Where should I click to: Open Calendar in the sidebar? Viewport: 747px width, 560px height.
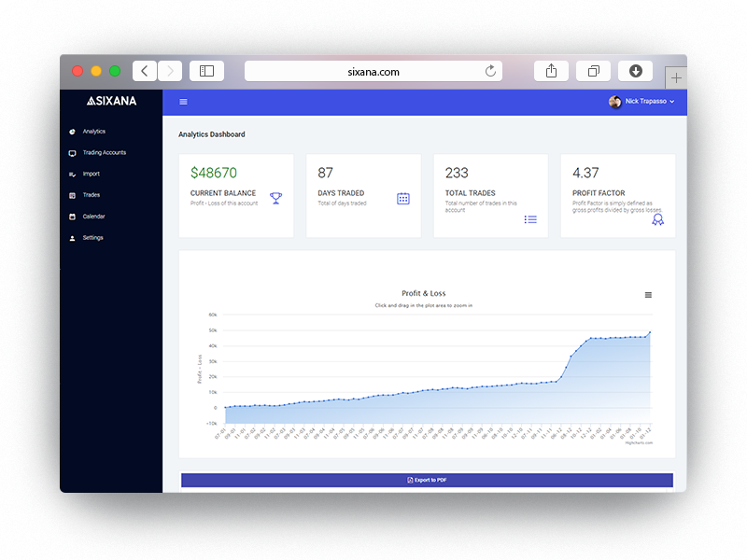click(93, 217)
